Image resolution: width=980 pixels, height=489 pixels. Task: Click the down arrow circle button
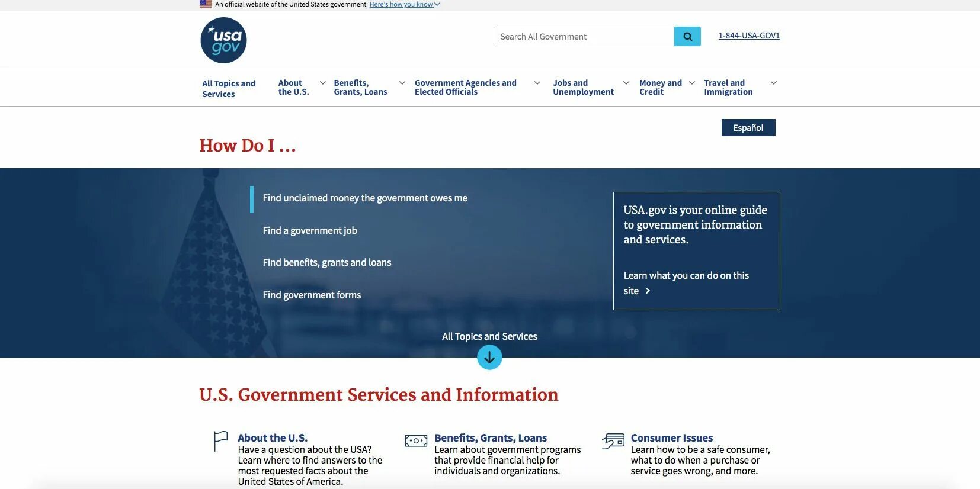click(x=489, y=358)
